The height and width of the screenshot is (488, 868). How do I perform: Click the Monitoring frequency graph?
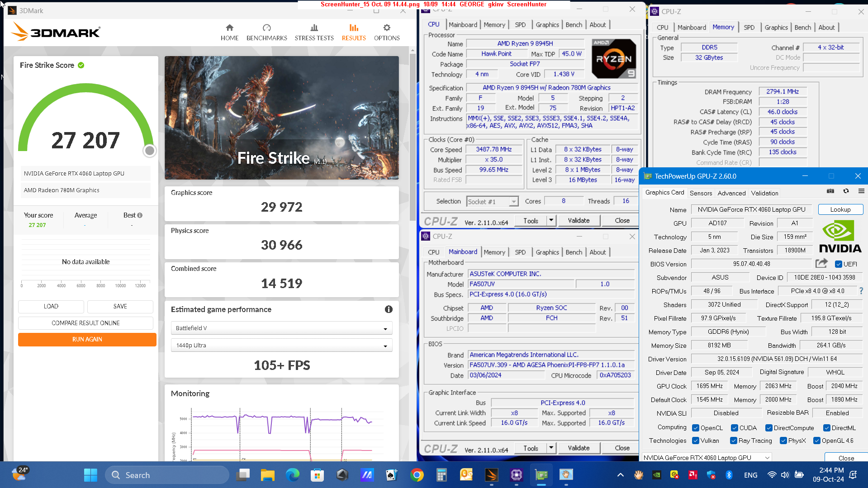coord(282,434)
